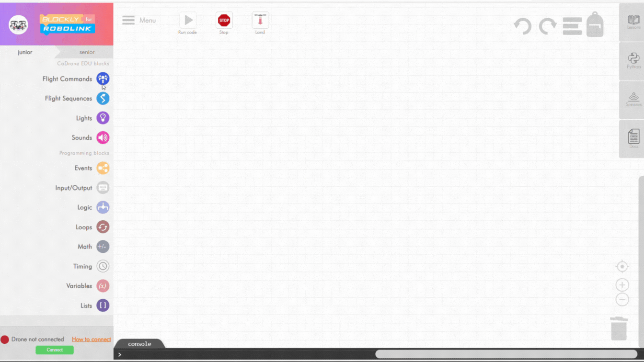The image size is (644, 362).
Task: Expand the Python code side panel
Action: [633, 61]
